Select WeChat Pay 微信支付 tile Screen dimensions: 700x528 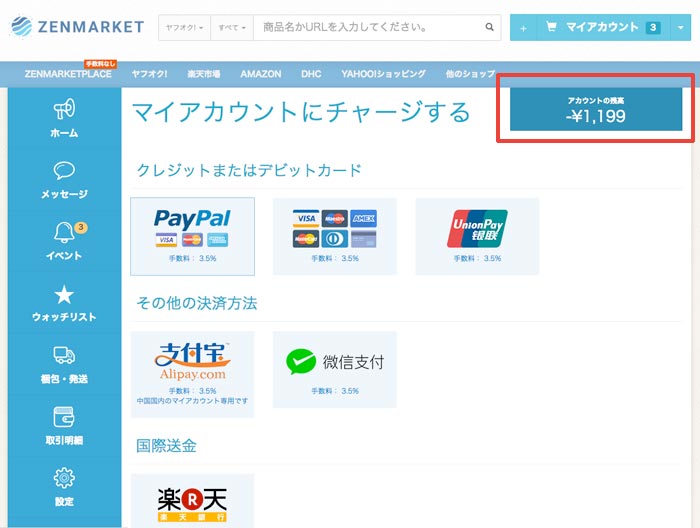[335, 369]
